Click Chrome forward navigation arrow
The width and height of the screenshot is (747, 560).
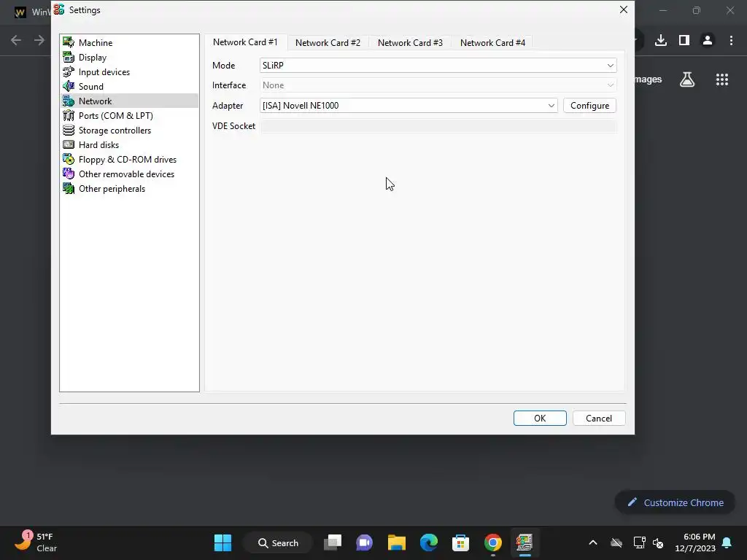(x=39, y=40)
